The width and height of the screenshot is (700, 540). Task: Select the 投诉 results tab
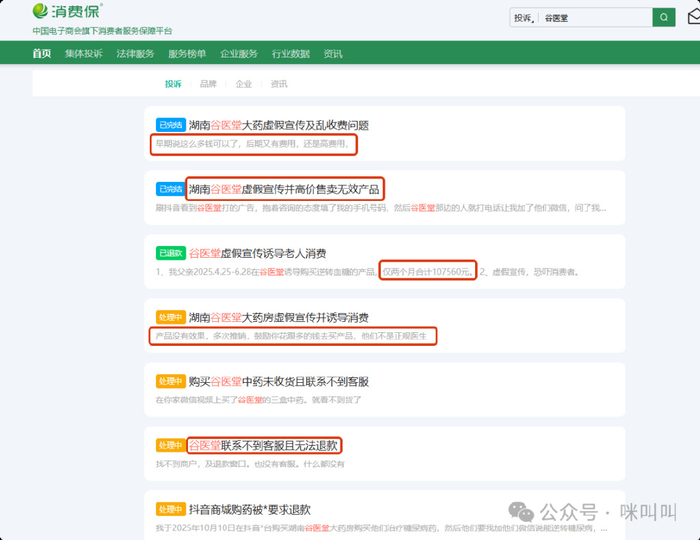point(173,84)
